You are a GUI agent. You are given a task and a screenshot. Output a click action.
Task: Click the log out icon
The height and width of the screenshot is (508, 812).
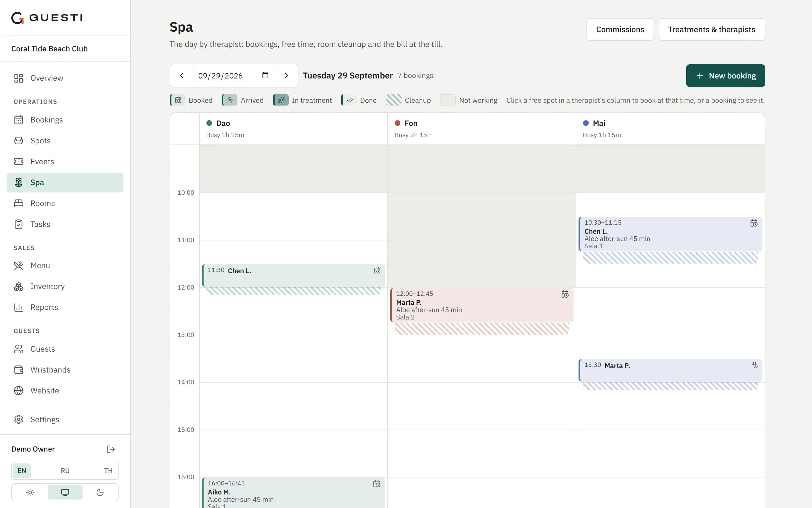point(111,449)
